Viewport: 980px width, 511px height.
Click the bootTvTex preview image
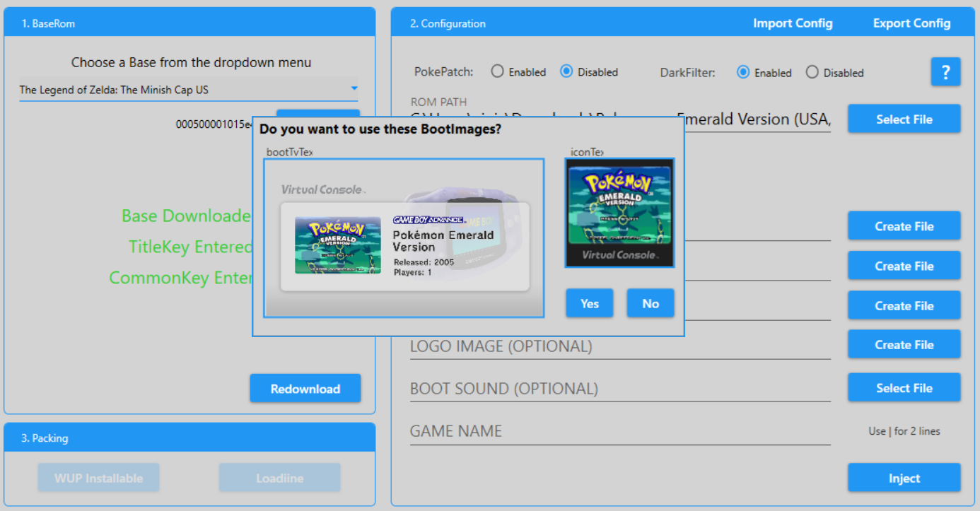[404, 238]
